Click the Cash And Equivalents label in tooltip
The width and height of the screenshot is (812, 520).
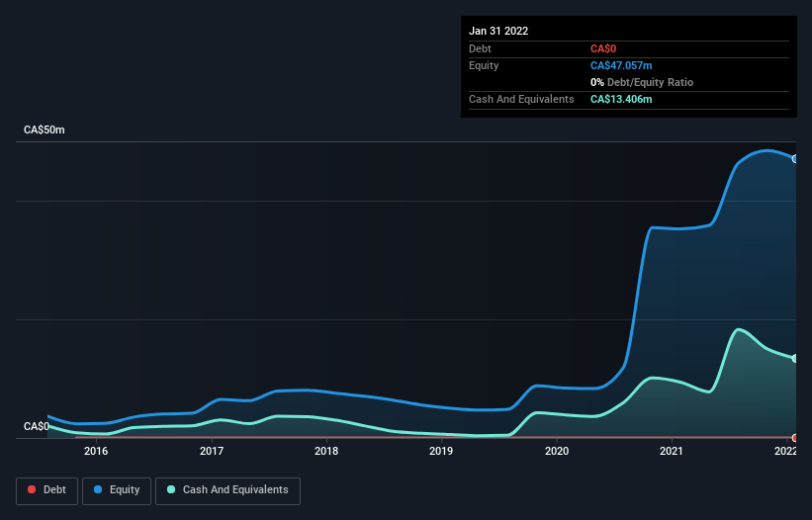[521, 99]
